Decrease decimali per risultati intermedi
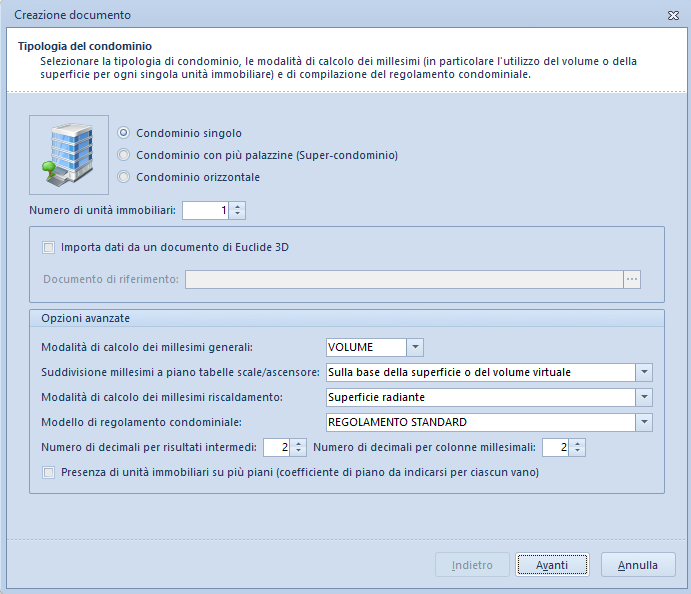The width and height of the screenshot is (691, 594). [298, 451]
